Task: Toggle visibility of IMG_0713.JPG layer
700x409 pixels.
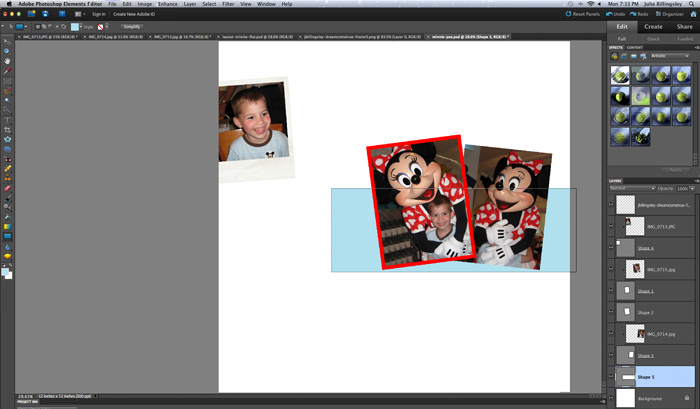Action: (611, 226)
